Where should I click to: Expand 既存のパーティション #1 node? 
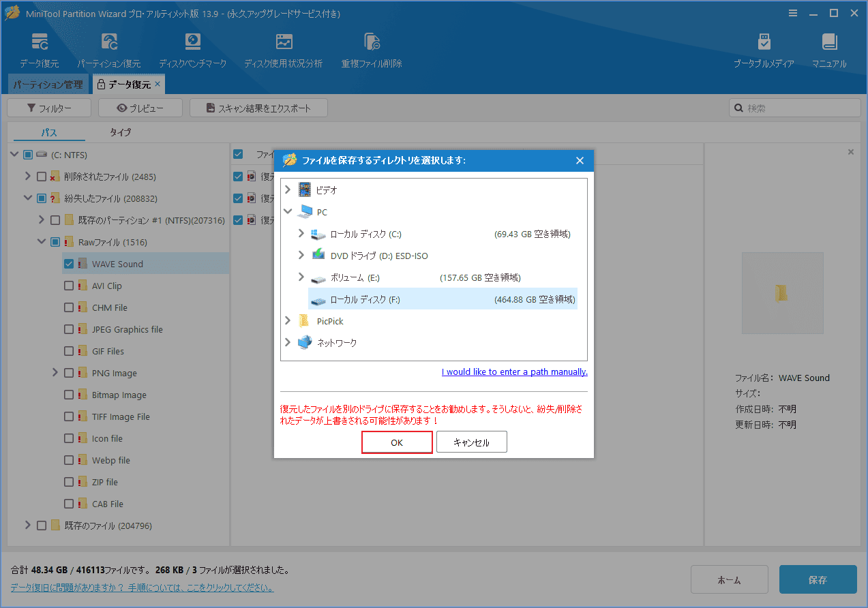click(42, 220)
